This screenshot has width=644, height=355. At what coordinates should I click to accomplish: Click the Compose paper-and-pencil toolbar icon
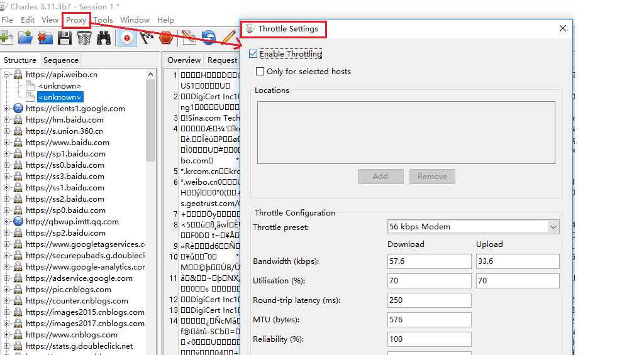[189, 38]
